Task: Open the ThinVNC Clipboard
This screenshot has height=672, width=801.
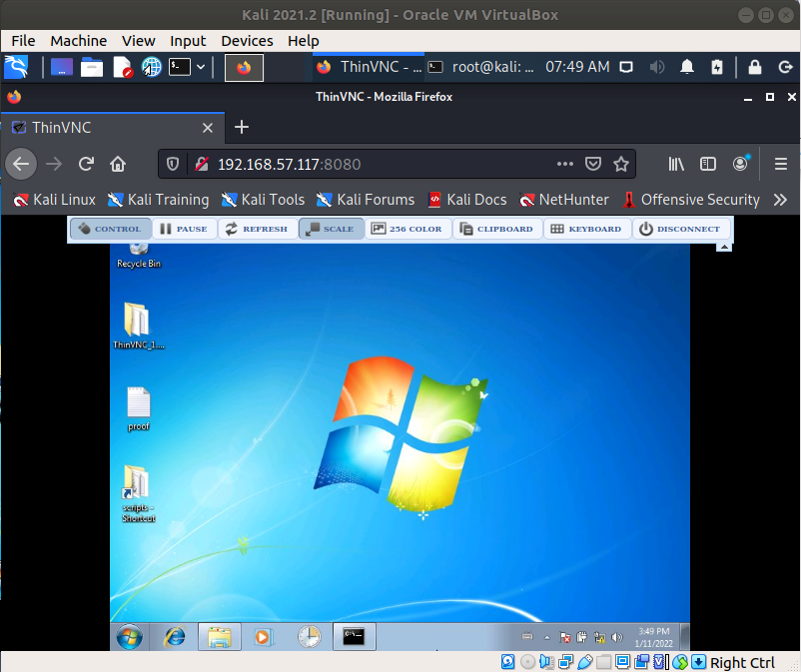Action: (x=497, y=229)
